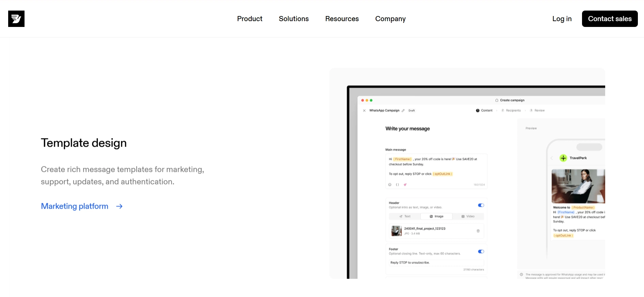Click the Bird logo in the header
644x297 pixels.
coord(16,19)
